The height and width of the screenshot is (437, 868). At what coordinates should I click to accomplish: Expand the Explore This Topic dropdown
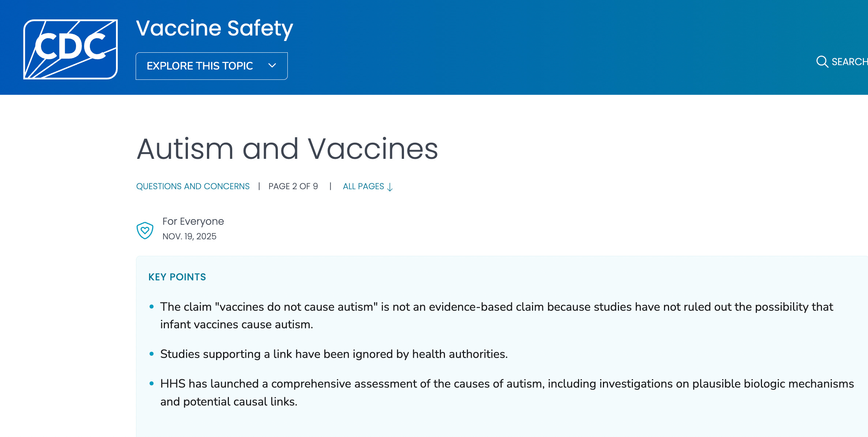[211, 66]
